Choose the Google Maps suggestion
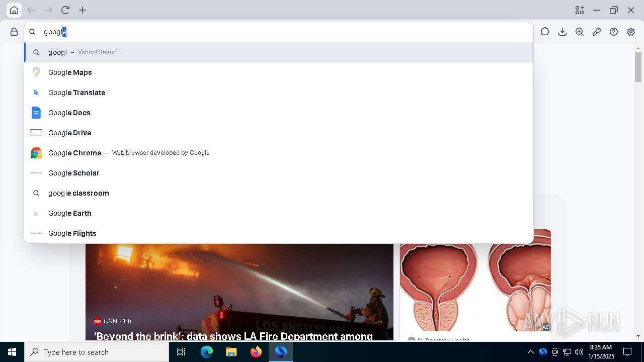The height and width of the screenshot is (362, 644). coord(279,72)
